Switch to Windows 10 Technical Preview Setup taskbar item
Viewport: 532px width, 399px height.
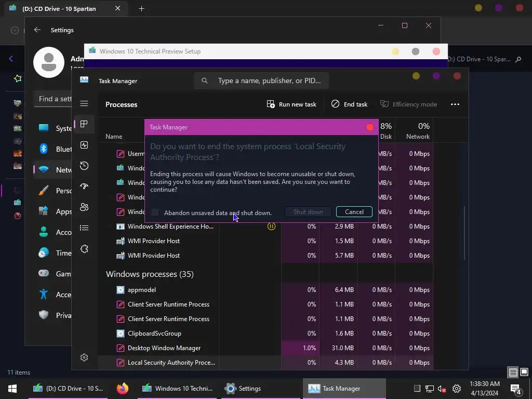coord(177,389)
